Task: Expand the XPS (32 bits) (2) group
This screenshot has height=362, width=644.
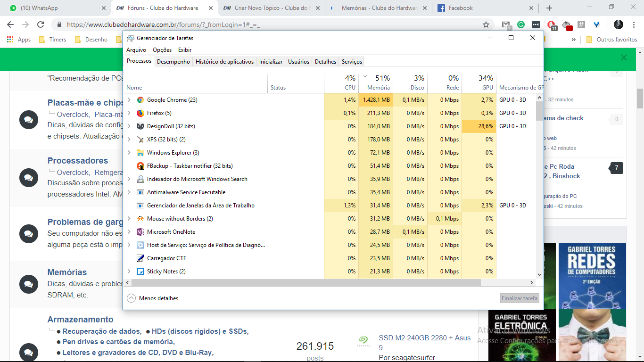Action: pos(129,140)
